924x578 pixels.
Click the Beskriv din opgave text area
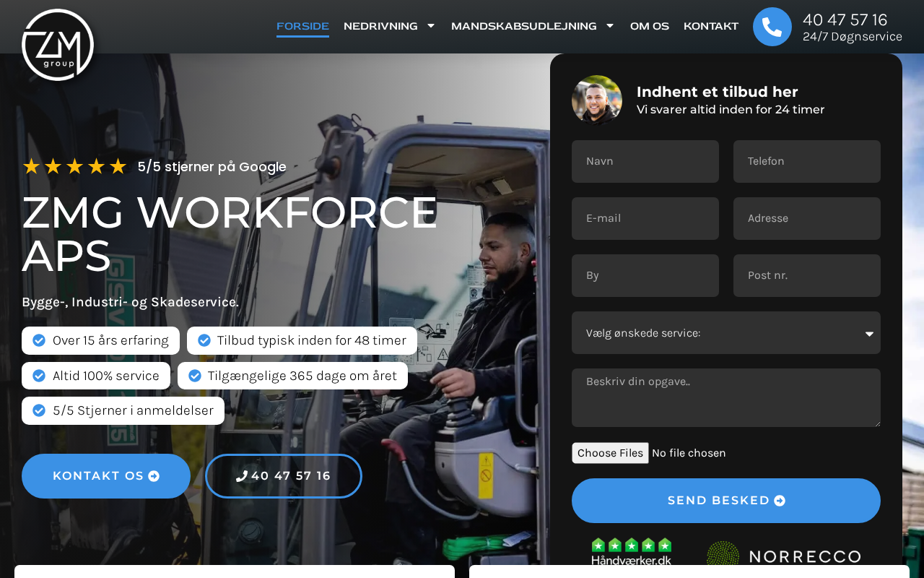coord(726,398)
